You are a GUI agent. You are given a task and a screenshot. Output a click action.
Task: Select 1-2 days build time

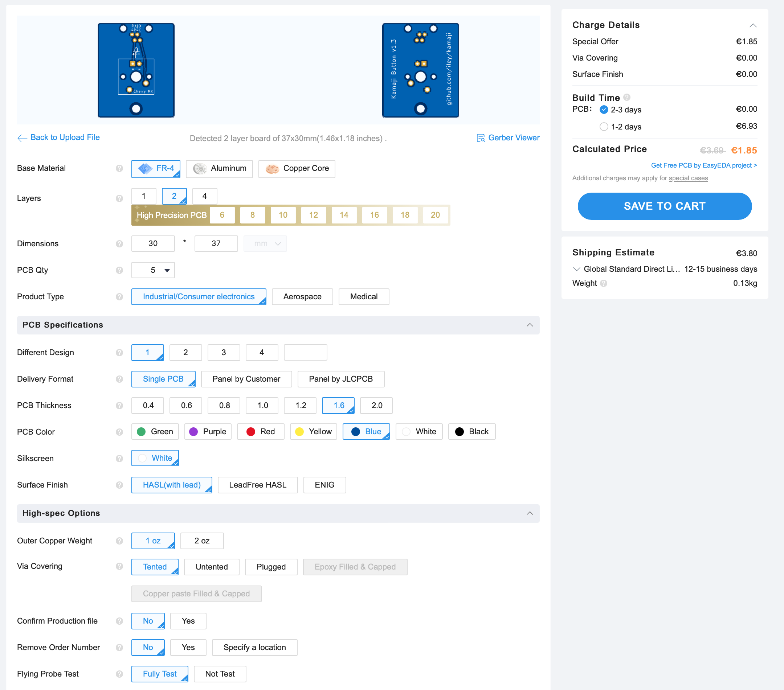[x=604, y=127]
